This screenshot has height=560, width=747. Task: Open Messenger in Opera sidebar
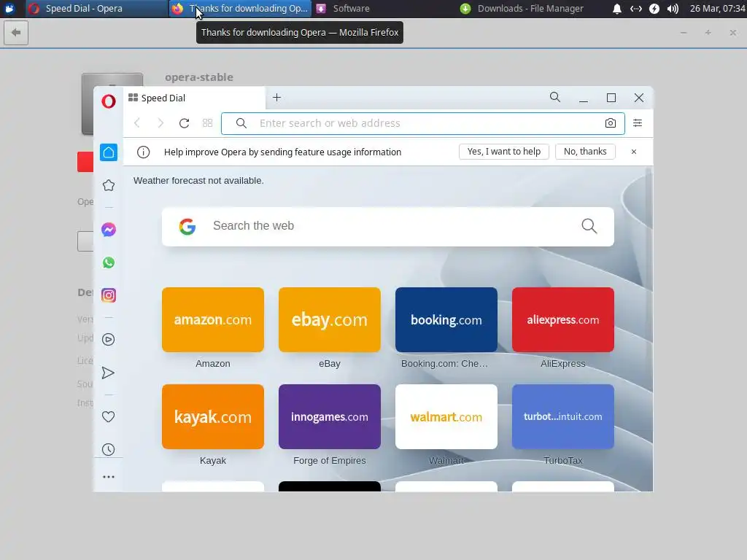(109, 230)
